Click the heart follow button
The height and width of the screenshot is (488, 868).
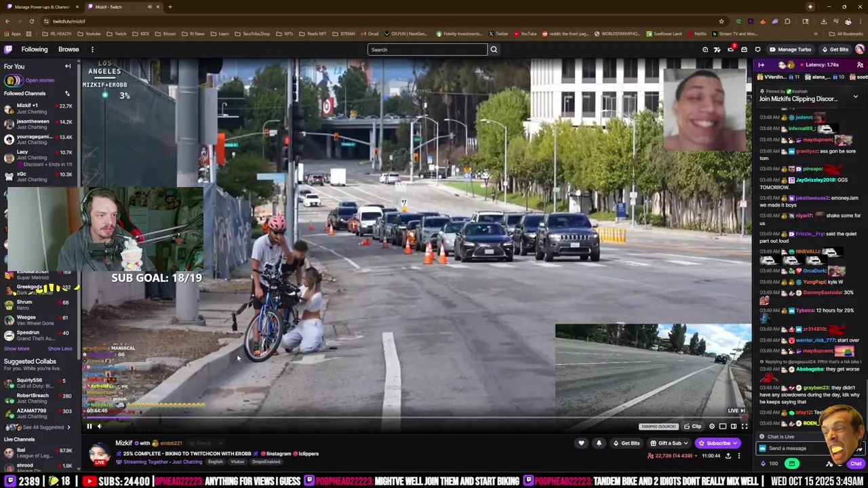point(581,443)
